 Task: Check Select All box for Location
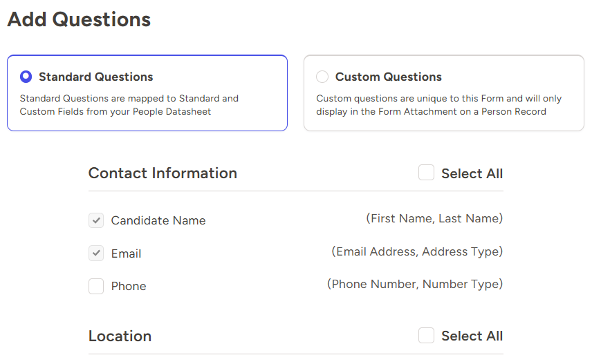[x=426, y=336]
